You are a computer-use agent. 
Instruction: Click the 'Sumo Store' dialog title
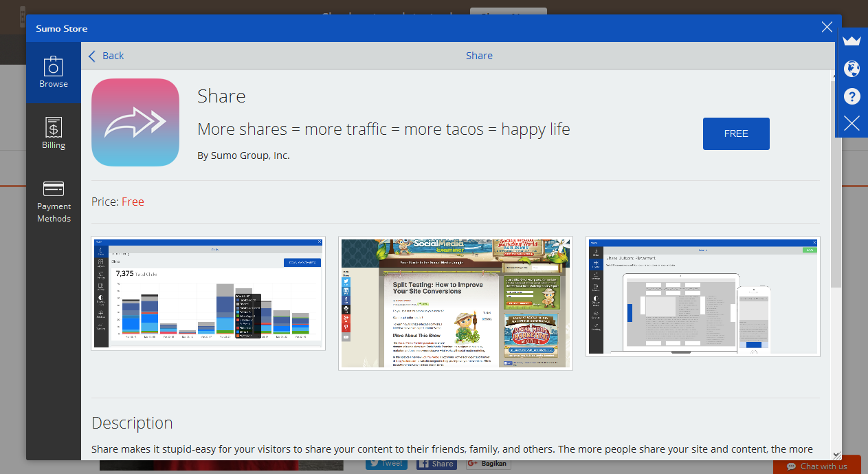[62, 29]
